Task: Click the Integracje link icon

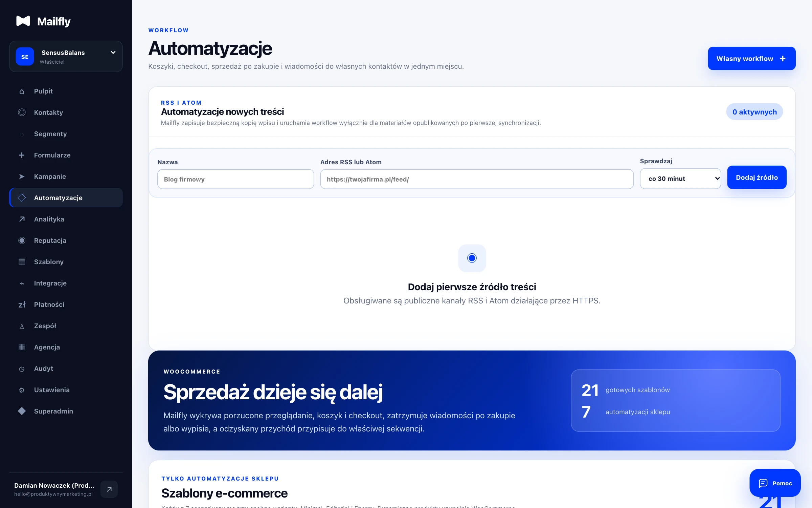Action: (x=22, y=283)
